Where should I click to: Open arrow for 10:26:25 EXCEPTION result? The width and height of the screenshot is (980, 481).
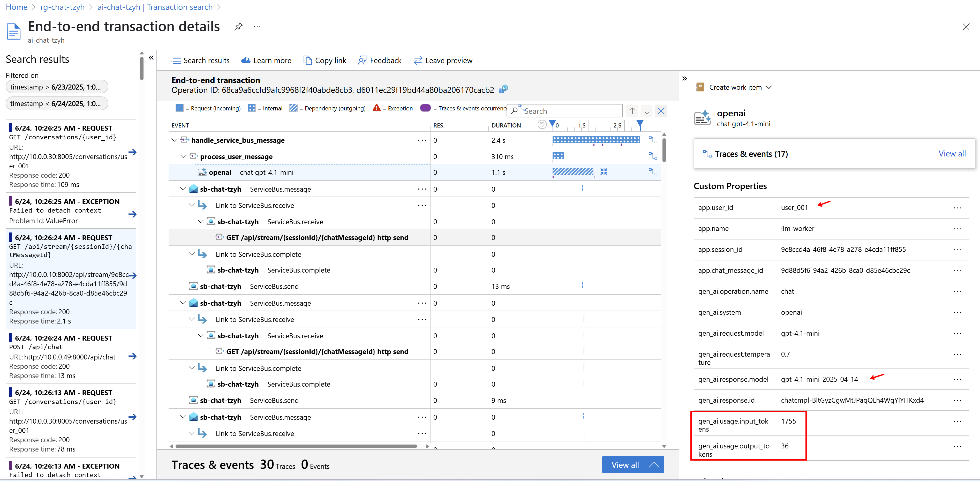click(132, 214)
